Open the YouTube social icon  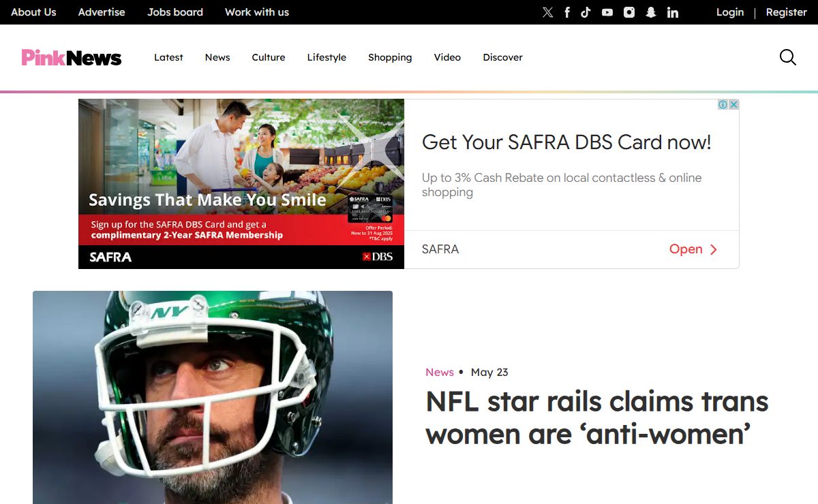(607, 12)
